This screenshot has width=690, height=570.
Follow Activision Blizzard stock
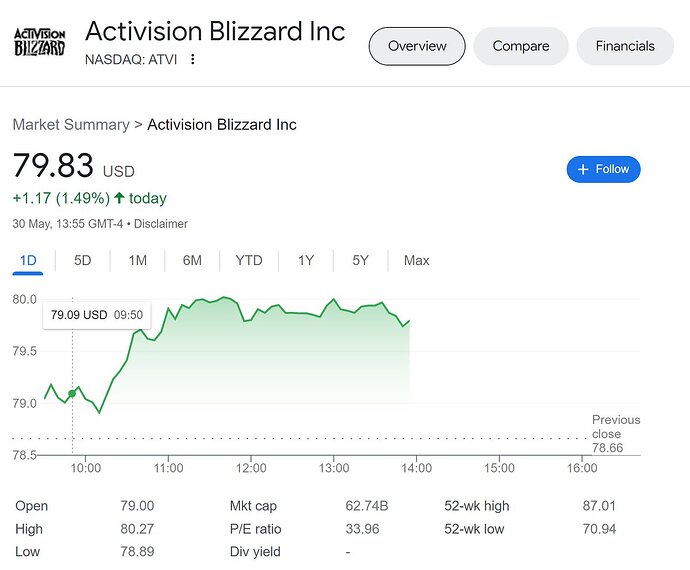pyautogui.click(x=603, y=169)
